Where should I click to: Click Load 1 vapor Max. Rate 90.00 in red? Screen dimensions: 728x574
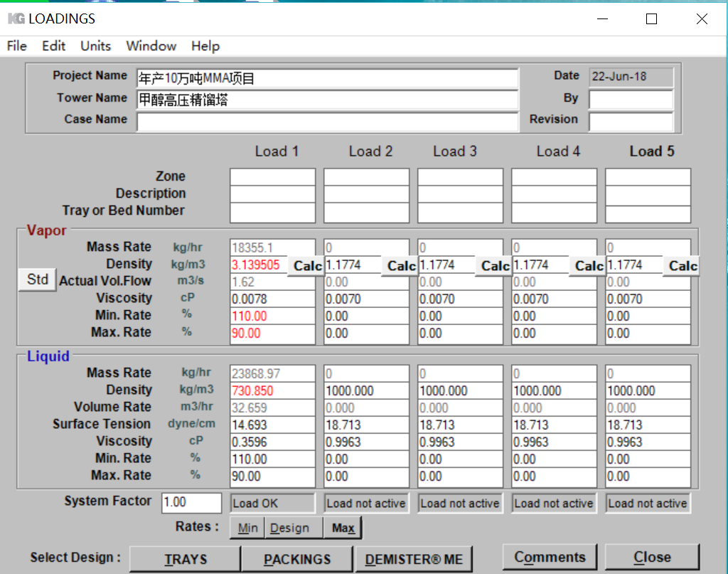(x=272, y=334)
